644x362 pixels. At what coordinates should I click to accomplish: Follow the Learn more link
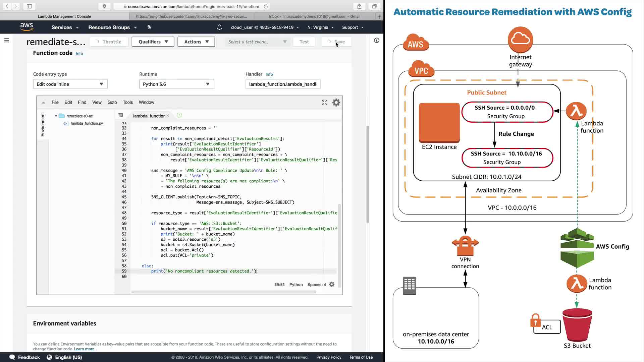84,349
